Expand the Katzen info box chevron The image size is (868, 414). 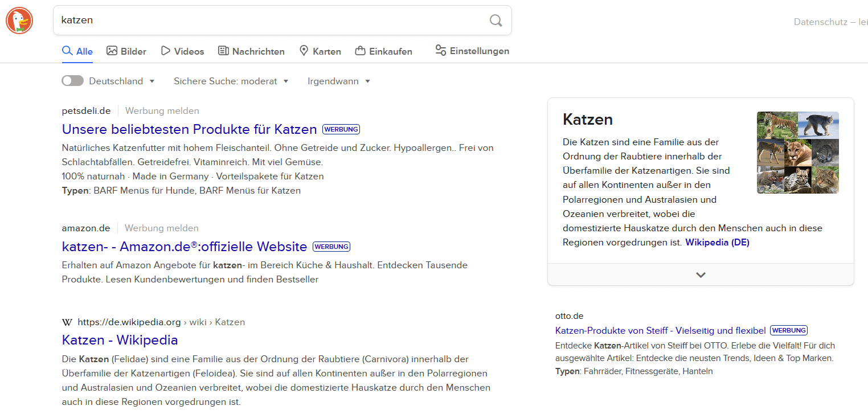click(x=701, y=274)
